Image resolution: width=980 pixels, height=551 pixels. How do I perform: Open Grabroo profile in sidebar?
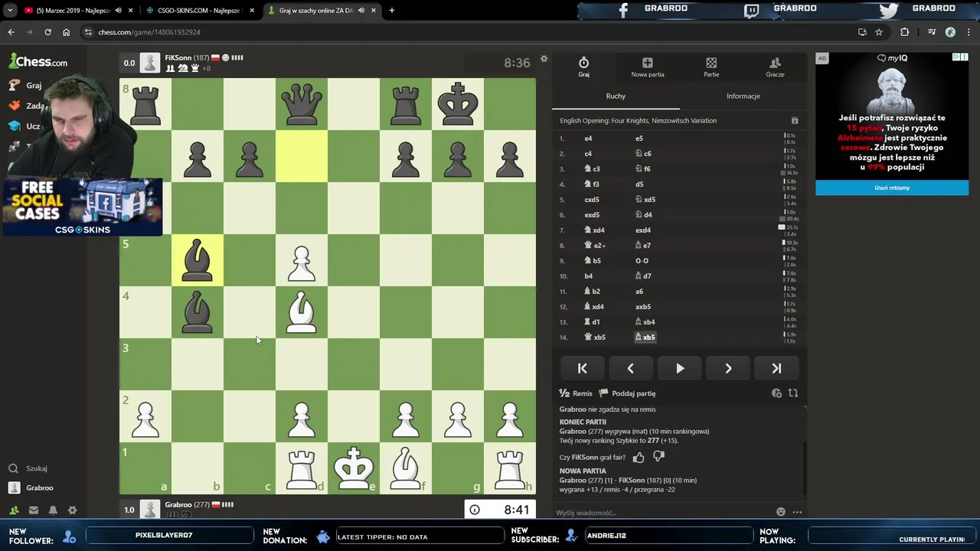[31, 487]
